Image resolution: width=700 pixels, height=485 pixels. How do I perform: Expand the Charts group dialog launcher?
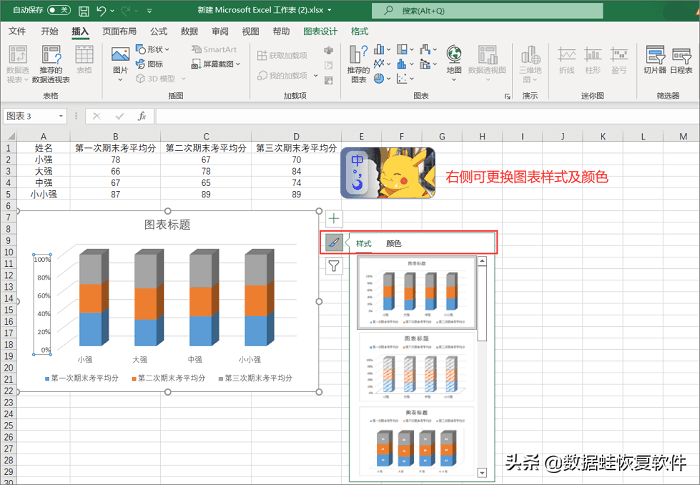point(508,96)
